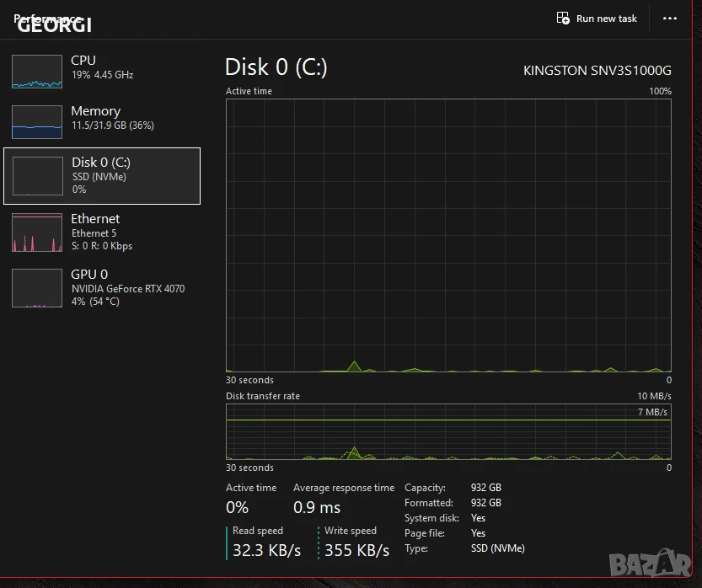Click the Active time graph area

point(448,235)
